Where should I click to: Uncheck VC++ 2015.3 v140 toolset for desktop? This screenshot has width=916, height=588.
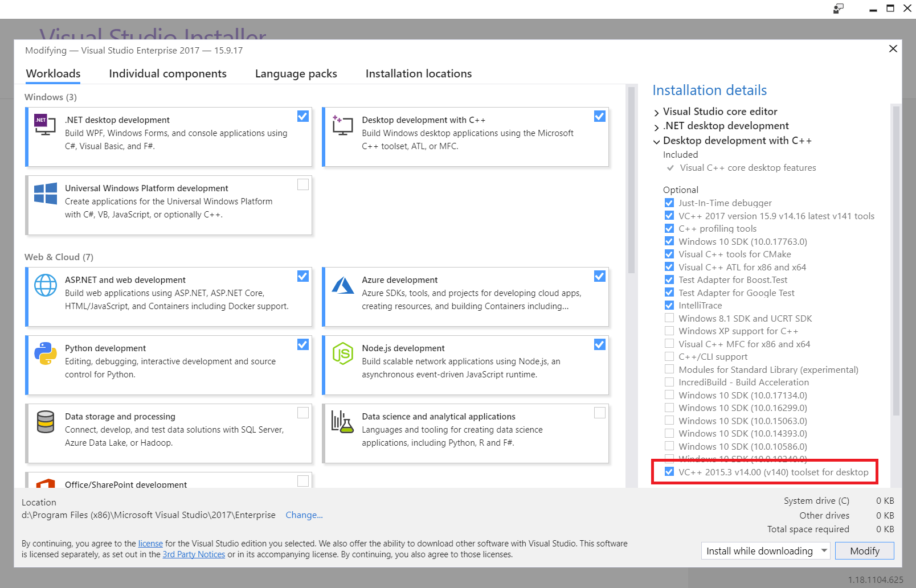click(669, 472)
